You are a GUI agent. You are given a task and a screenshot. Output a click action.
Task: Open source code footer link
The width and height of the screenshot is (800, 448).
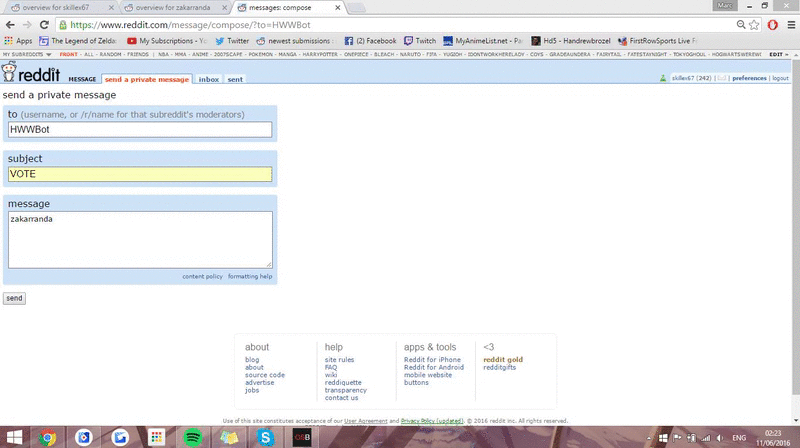tap(265, 375)
